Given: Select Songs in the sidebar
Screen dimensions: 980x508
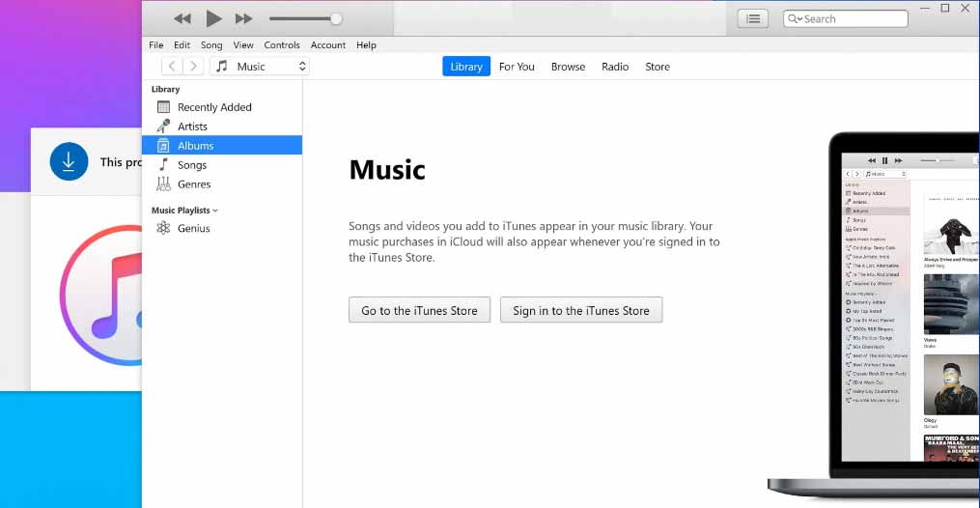Looking at the screenshot, I should tap(222, 165).
